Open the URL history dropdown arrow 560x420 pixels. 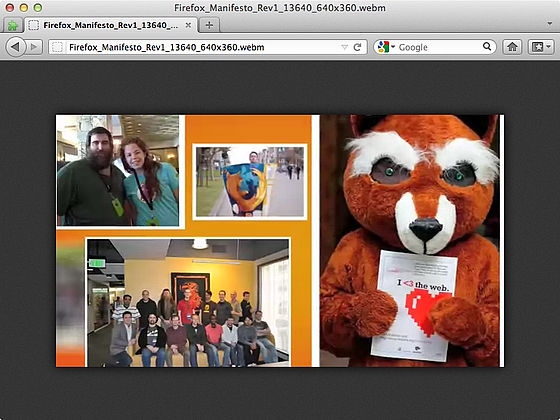344,47
